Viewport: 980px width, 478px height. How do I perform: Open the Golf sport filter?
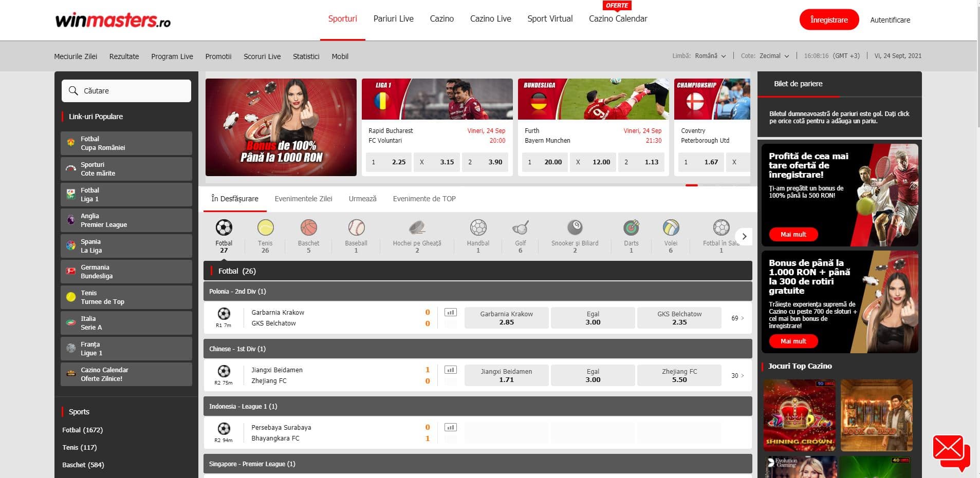click(520, 227)
